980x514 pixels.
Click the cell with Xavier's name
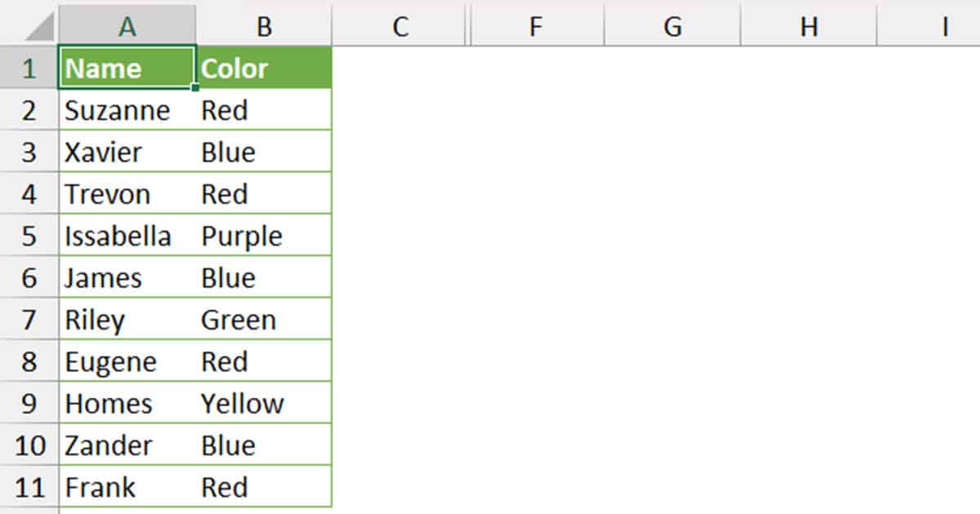pos(127,152)
